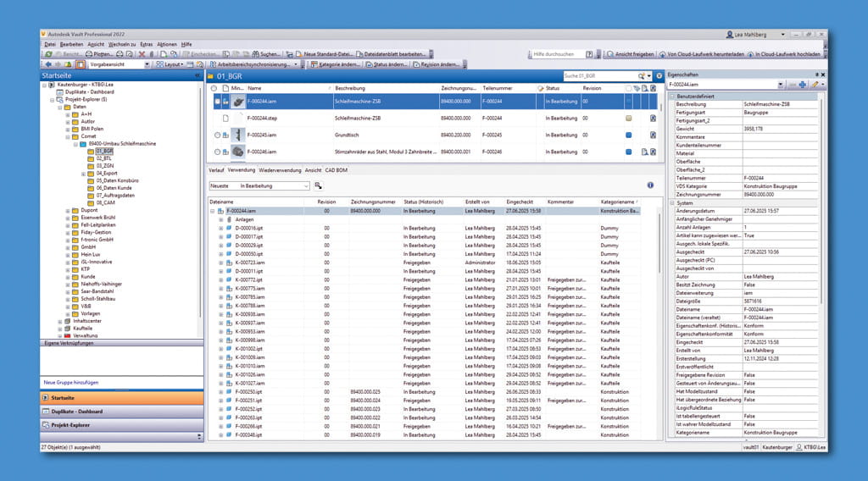Select the radio button for F-000246.iam row

(x=216, y=152)
